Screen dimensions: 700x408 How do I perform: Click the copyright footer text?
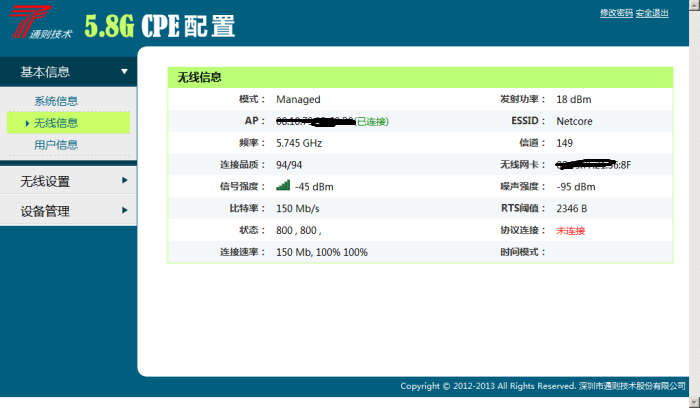[543, 386]
